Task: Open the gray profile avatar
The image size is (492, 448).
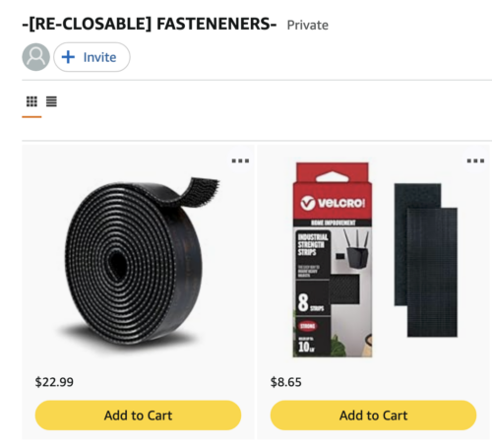Action: pos(35,57)
